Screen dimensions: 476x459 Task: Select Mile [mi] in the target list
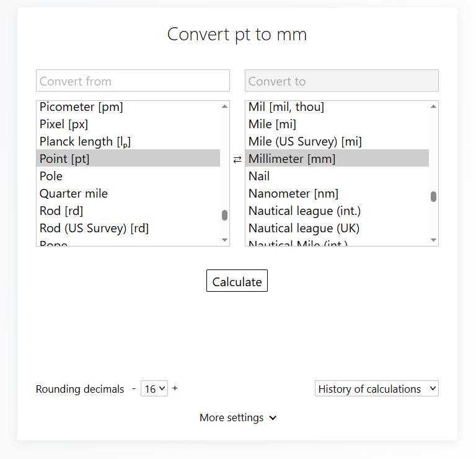(x=272, y=125)
